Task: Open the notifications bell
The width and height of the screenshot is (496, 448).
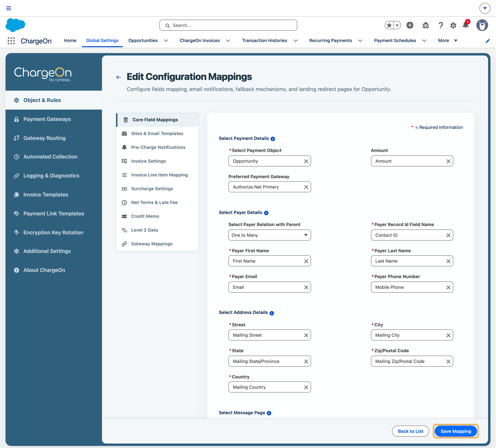Action: pos(466,25)
